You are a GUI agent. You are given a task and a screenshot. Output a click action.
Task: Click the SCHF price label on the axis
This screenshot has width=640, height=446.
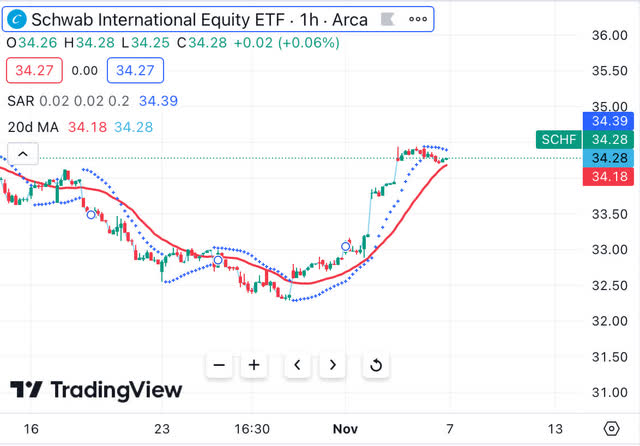click(558, 139)
